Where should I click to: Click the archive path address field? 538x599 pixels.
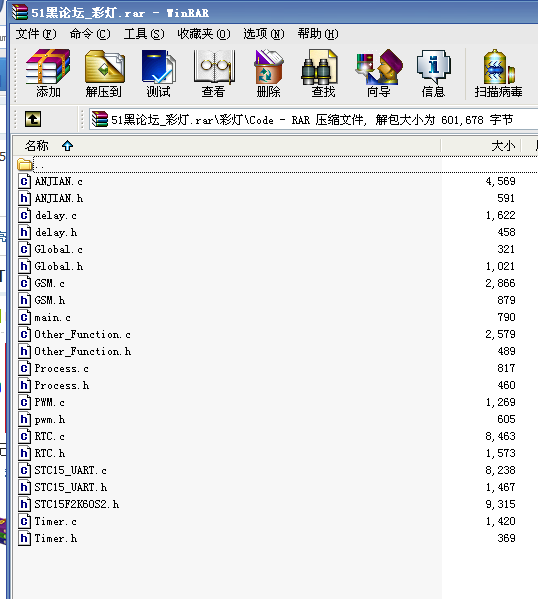point(313,120)
